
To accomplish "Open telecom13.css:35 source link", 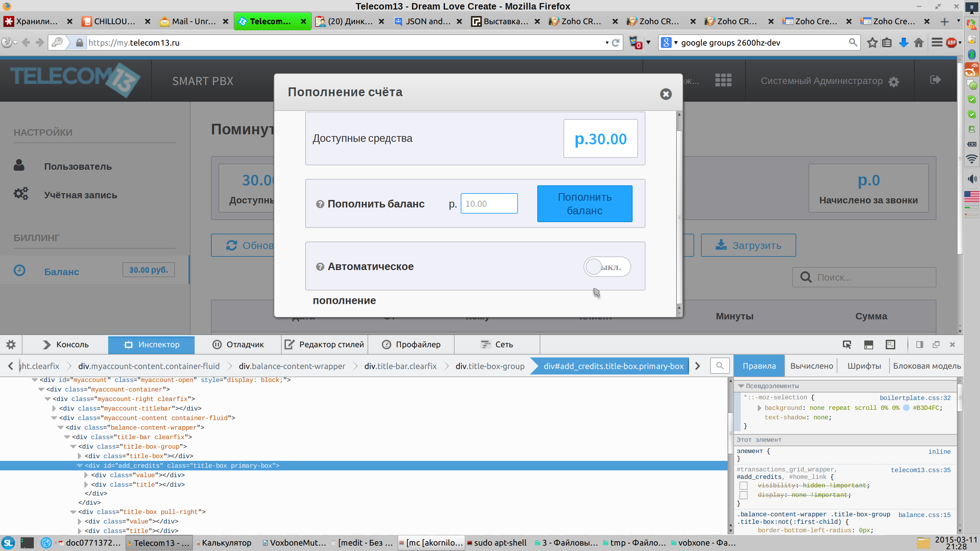I will (920, 470).
